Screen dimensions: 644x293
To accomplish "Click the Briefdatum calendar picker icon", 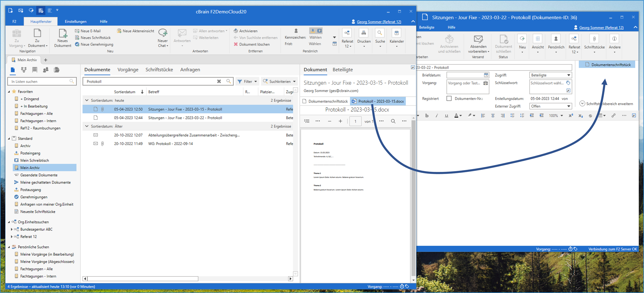I will pos(486,75).
